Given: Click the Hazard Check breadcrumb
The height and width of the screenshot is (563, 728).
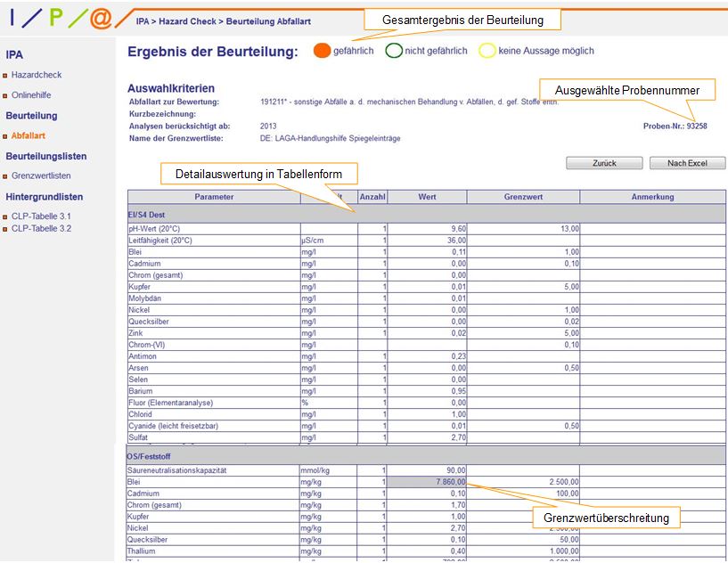Looking at the screenshot, I should click(x=187, y=21).
